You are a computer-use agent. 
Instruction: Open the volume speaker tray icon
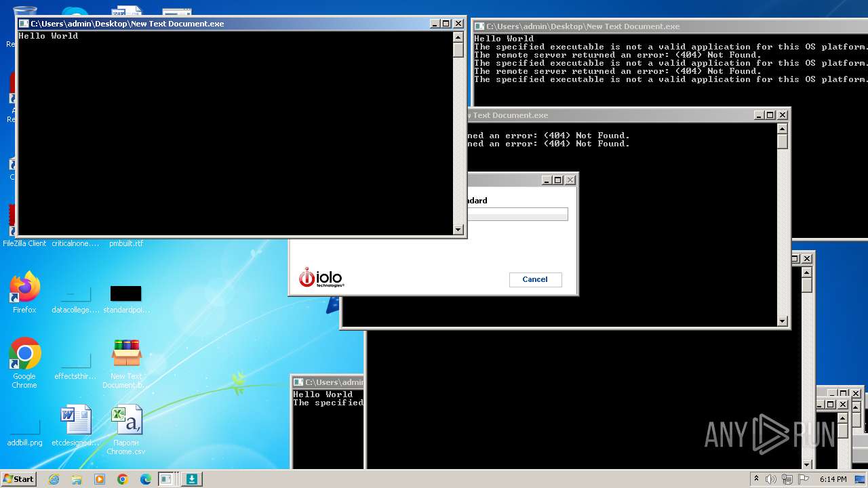(x=771, y=479)
